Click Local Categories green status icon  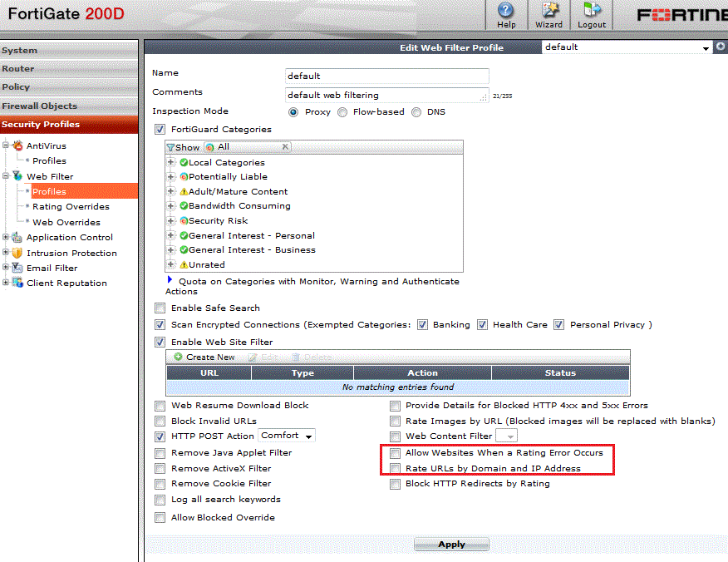tap(184, 162)
